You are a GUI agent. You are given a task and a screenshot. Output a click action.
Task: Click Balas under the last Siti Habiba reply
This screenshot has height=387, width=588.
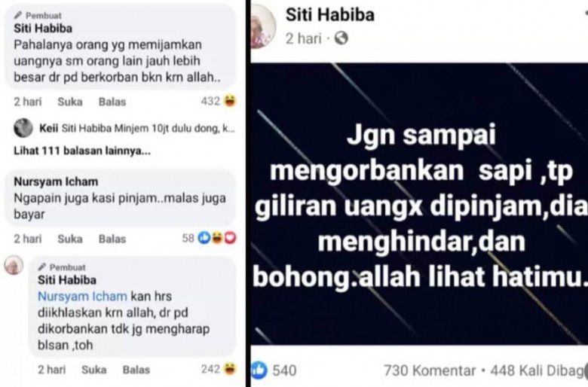coord(136,370)
